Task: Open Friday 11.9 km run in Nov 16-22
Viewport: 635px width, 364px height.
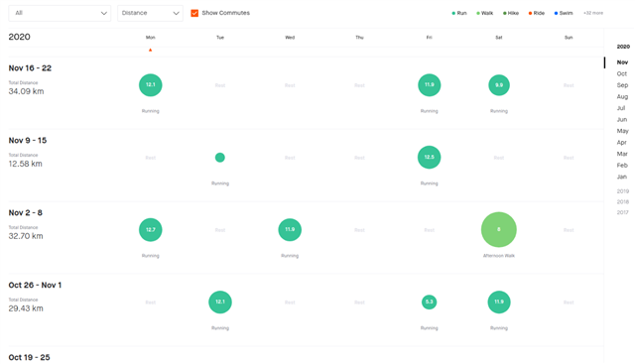Action: (x=430, y=85)
